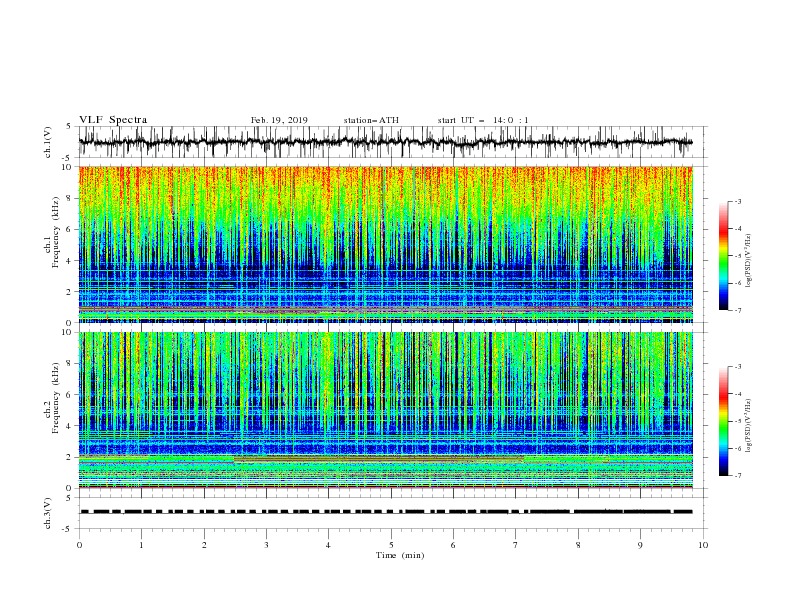Click the log(PSD) label beside ch.1 color bar

(x=749, y=261)
